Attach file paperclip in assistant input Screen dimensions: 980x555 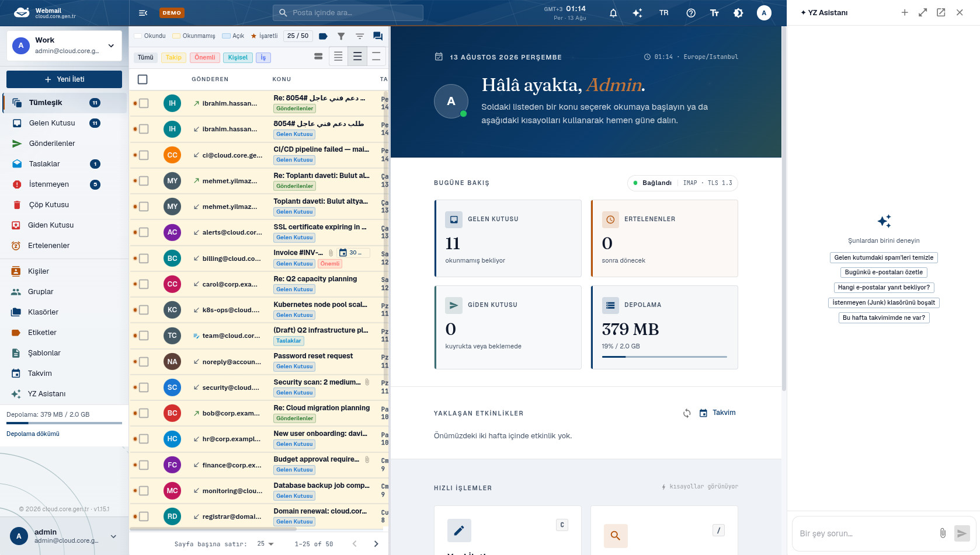pyautogui.click(x=943, y=533)
